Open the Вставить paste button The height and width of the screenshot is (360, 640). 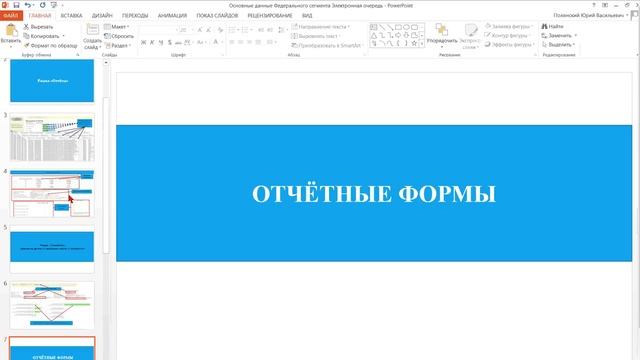click(11, 35)
